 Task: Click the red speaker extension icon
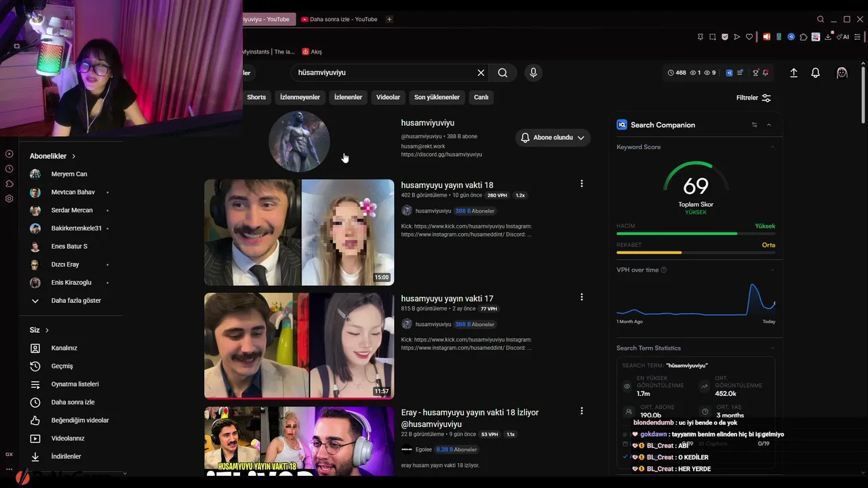pos(766,37)
